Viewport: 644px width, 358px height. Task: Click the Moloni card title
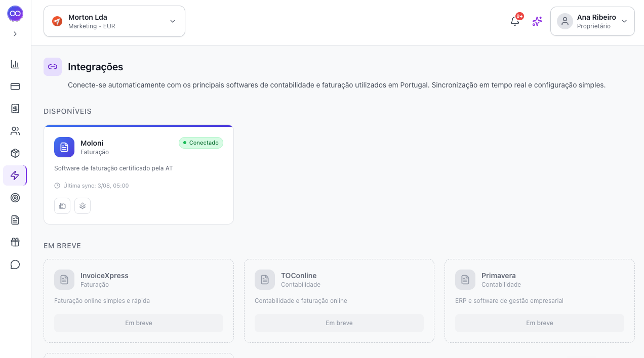(92, 143)
